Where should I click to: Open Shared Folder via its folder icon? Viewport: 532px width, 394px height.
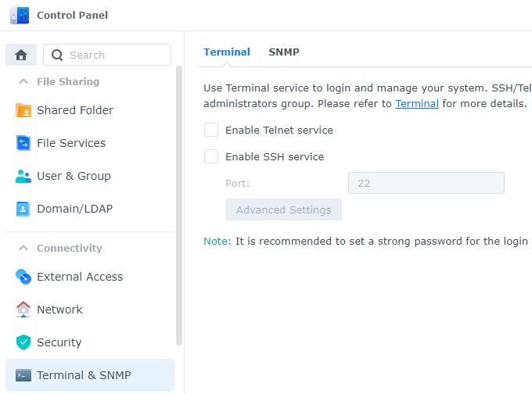coord(23,110)
